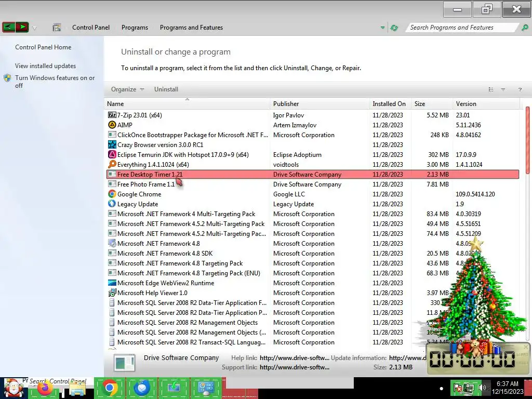The height and width of the screenshot is (399, 532).
Task: Click the Eclipse Temurin JDK icon
Action: (112, 154)
